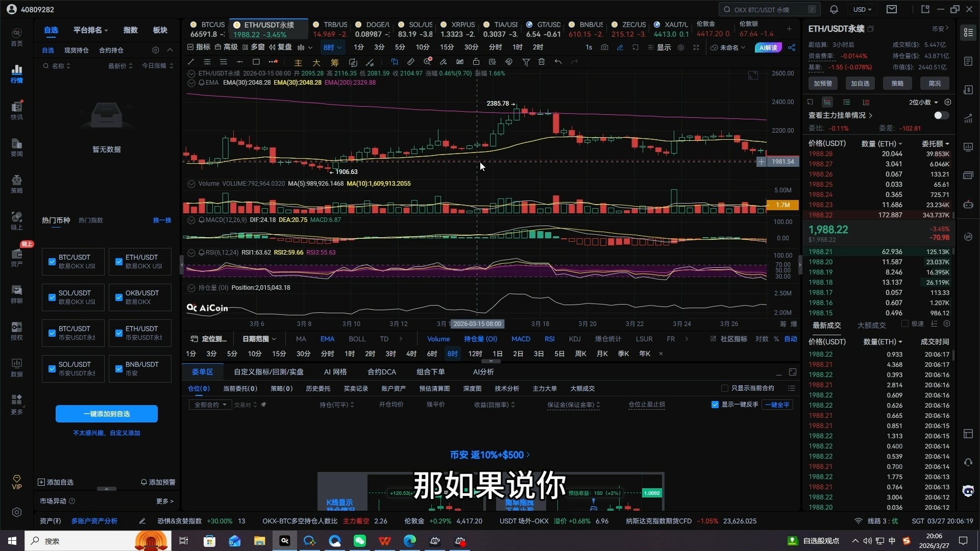Click the slider handle below the hot coins list
The height and width of the screenshot is (551, 980).
(x=106, y=488)
